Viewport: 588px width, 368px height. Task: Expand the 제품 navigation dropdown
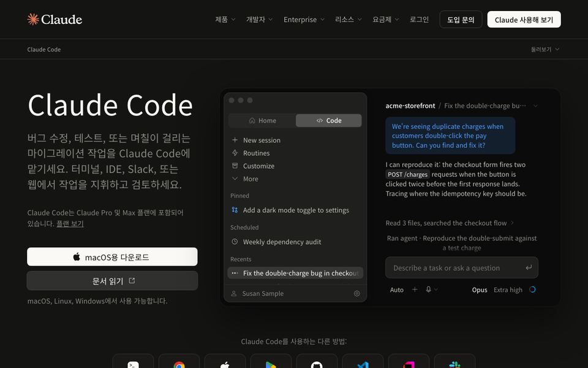click(x=225, y=20)
